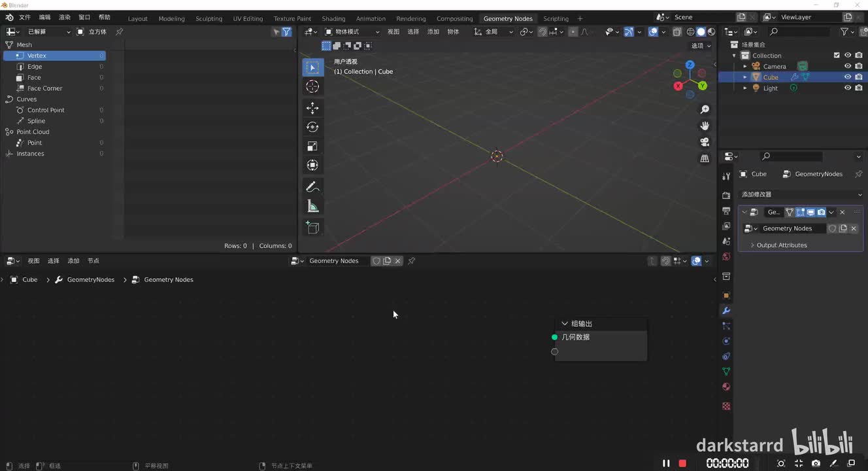The image size is (868, 471).
Task: Open the Particles properties tab
Action: [726, 326]
